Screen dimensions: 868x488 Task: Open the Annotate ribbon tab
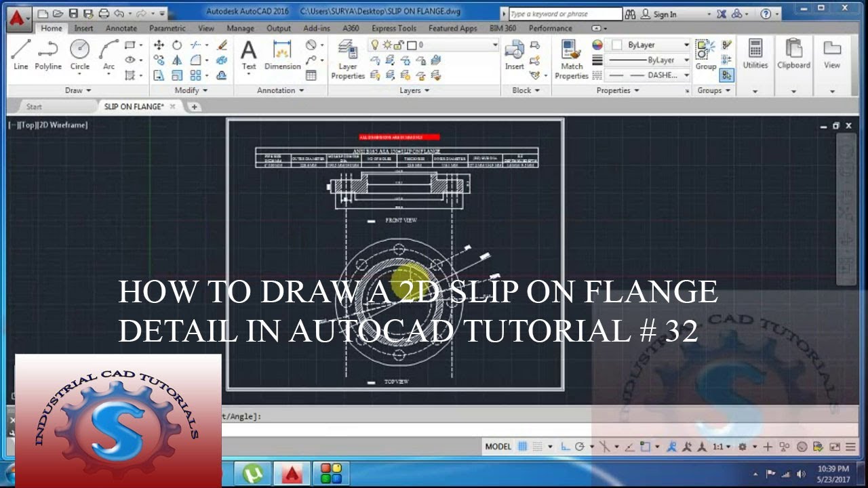point(121,28)
